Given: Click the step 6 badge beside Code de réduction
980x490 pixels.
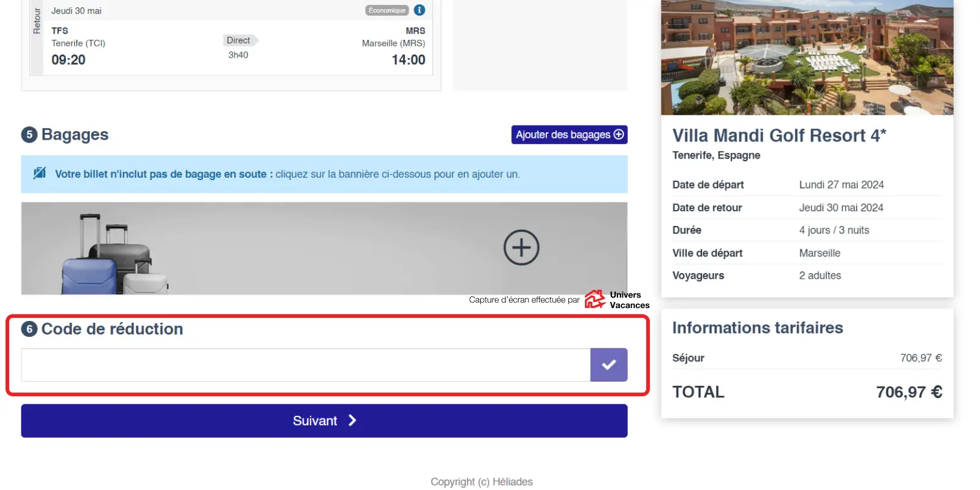Looking at the screenshot, I should click(29, 330).
